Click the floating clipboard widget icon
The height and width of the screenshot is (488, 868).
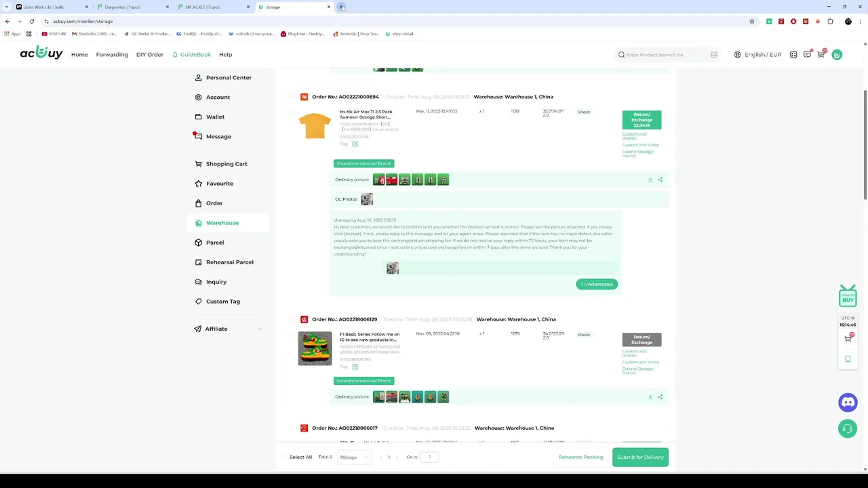(x=848, y=359)
